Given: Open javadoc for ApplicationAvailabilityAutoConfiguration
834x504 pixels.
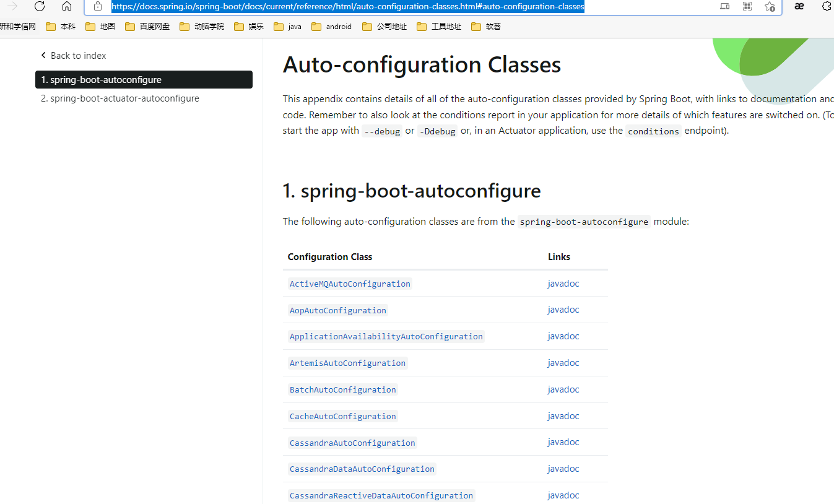Looking at the screenshot, I should pyautogui.click(x=563, y=336).
